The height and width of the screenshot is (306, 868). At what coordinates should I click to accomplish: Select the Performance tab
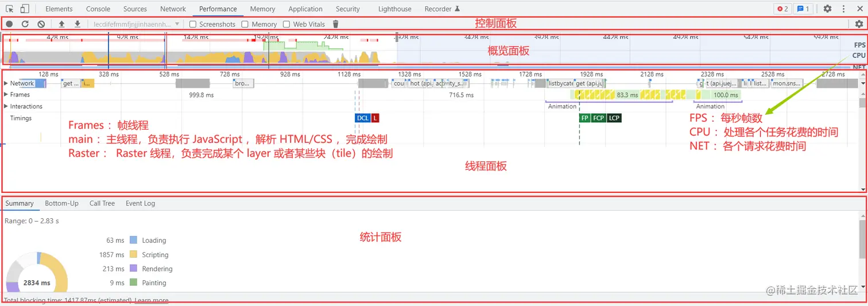[x=218, y=9]
